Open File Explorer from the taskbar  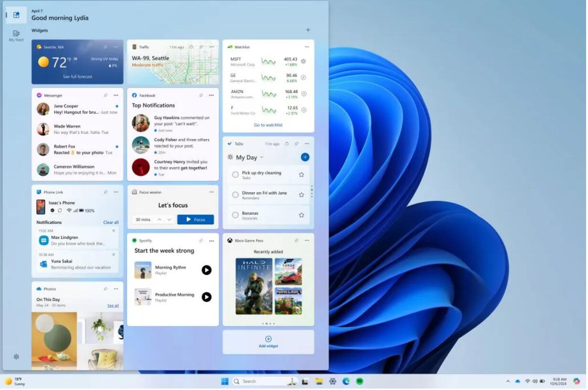pos(320,382)
